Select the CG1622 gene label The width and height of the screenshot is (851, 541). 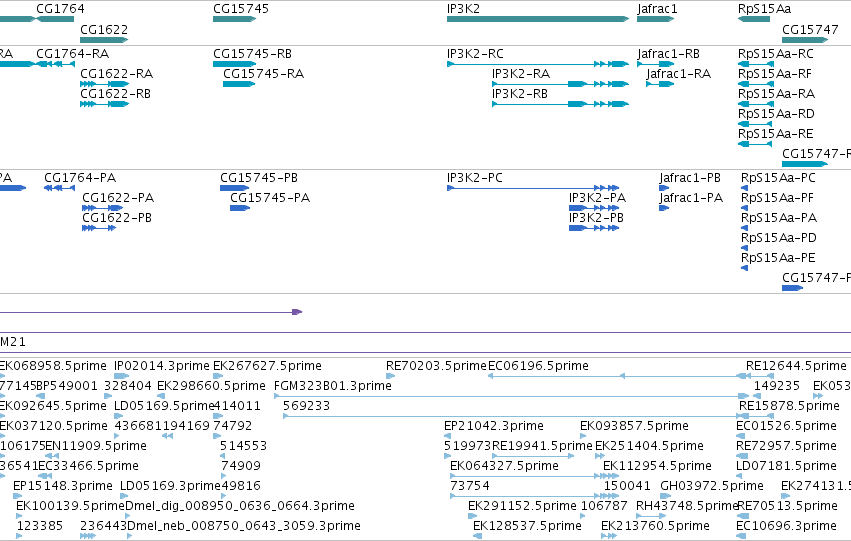(x=104, y=29)
